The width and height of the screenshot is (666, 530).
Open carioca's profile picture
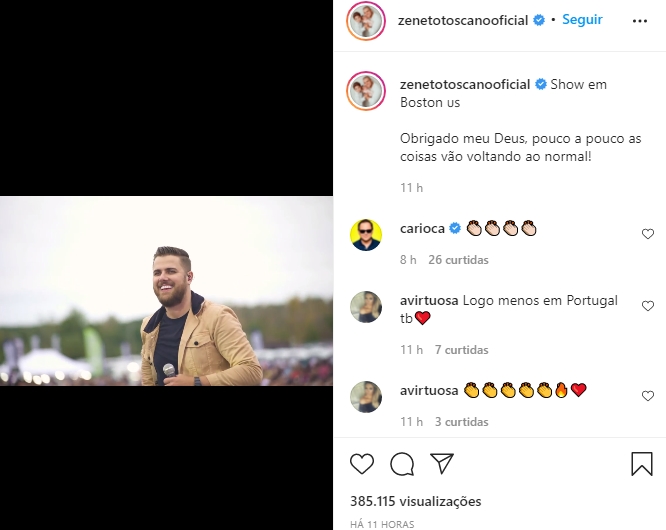click(x=366, y=235)
